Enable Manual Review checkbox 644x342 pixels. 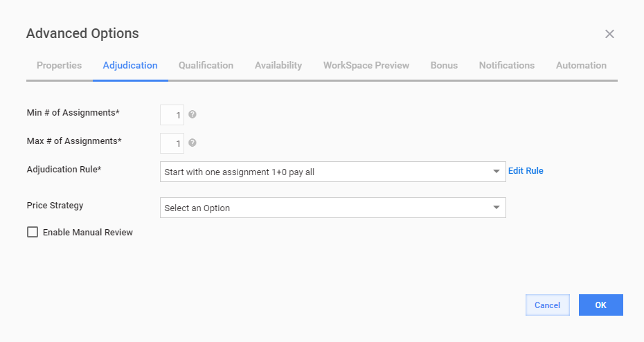coord(33,232)
